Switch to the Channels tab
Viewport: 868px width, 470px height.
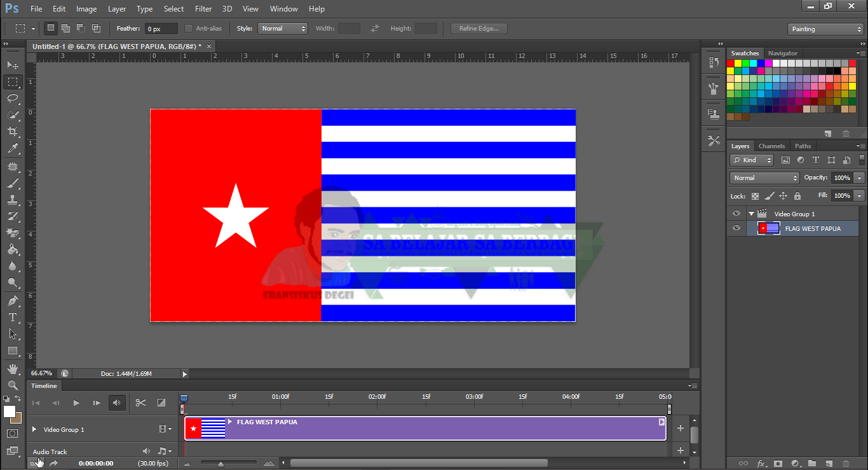[771, 146]
